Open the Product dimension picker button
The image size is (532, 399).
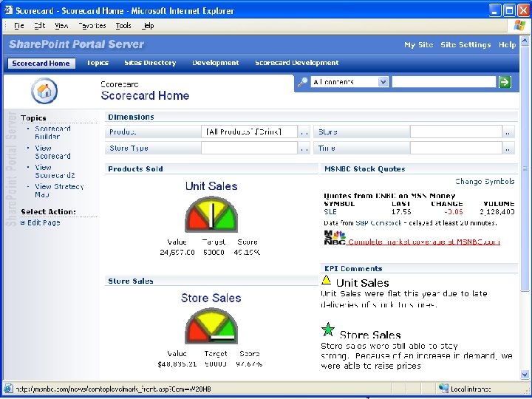pos(304,132)
